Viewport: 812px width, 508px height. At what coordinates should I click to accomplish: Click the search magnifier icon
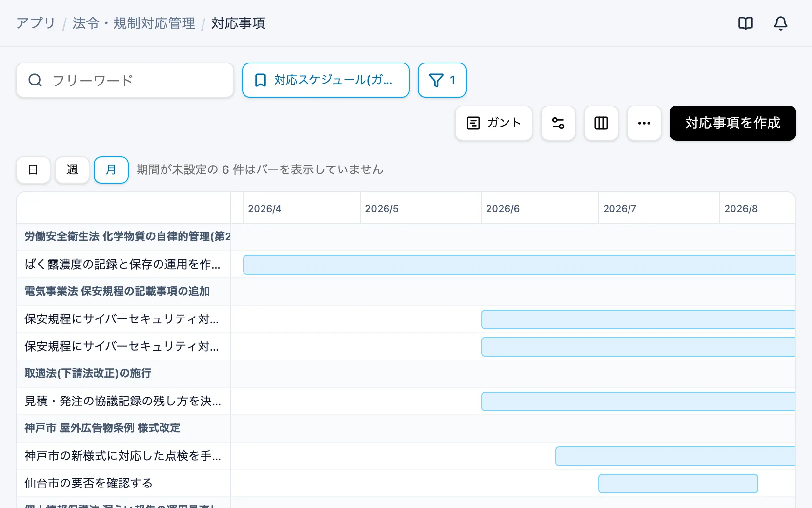click(x=35, y=80)
